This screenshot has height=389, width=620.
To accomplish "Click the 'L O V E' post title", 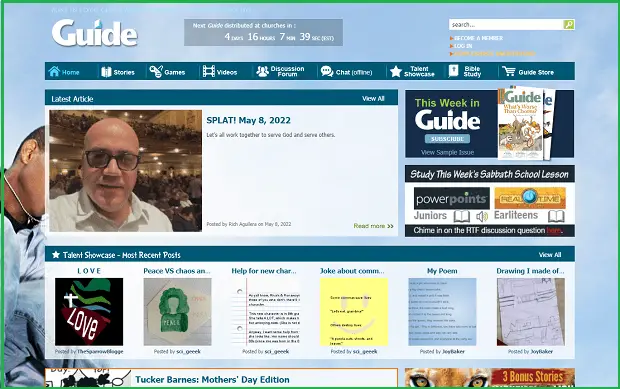I will coord(89,271).
